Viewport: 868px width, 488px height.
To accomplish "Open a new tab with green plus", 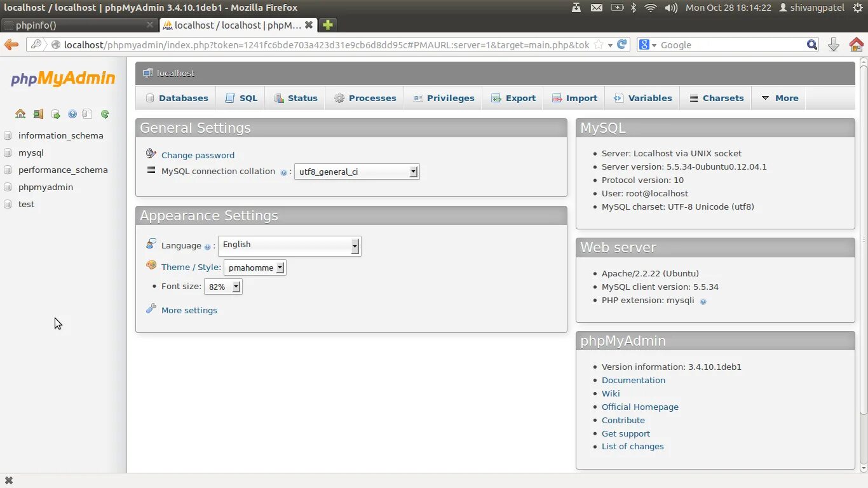I will coord(327,25).
